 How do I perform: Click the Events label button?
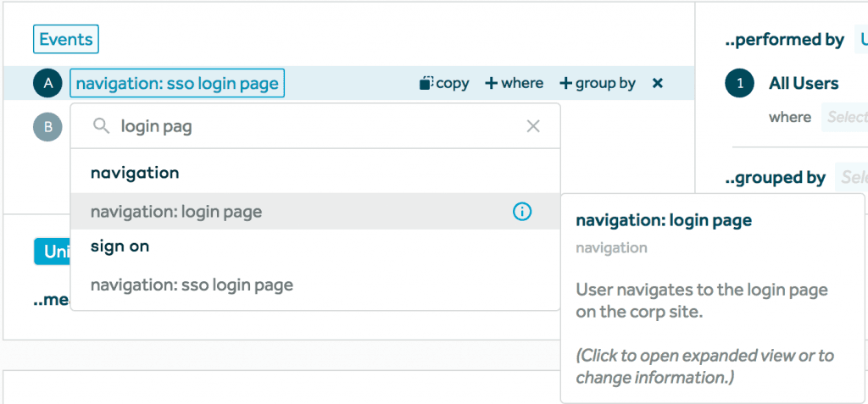point(65,39)
